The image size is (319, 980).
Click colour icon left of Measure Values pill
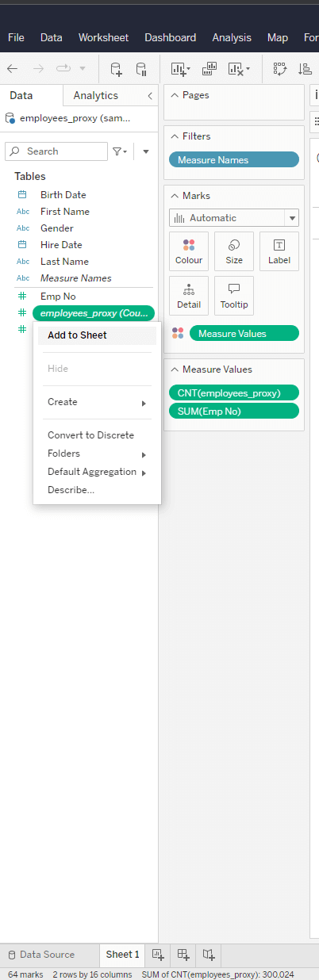point(178,334)
